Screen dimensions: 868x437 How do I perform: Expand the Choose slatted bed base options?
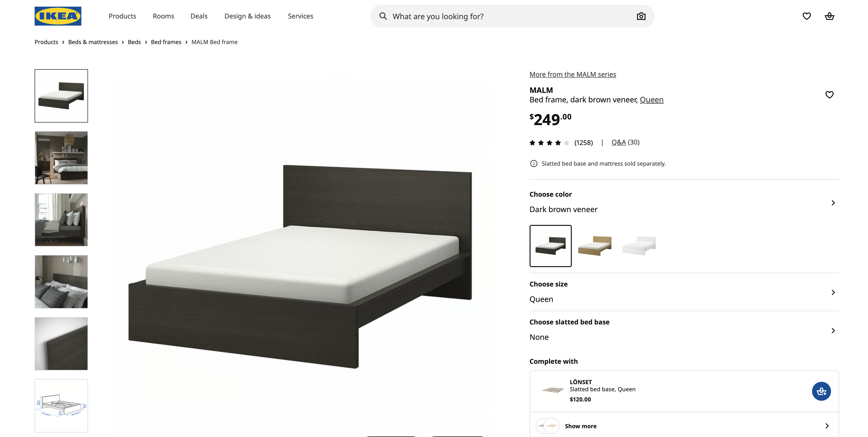684,330
